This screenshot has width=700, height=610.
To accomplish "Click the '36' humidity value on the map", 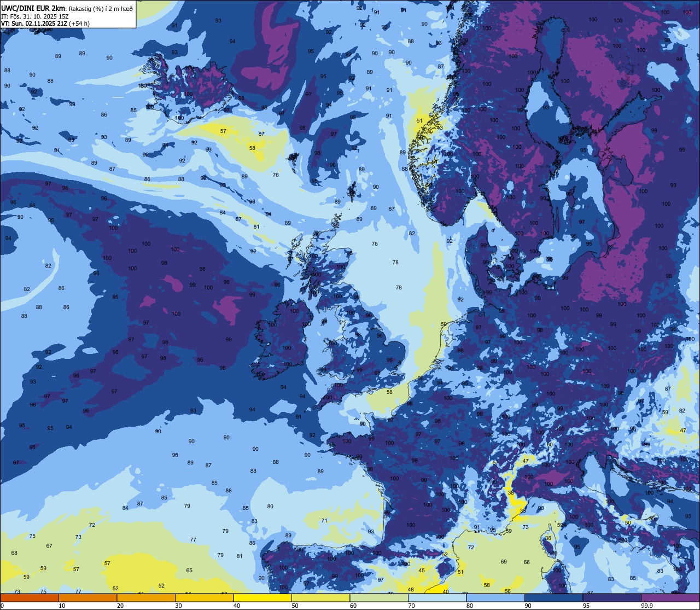I will click(x=548, y=538).
